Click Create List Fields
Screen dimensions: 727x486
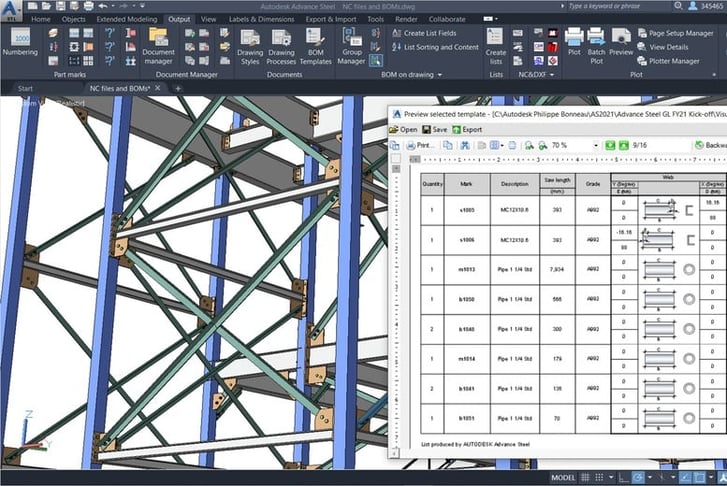(424, 33)
